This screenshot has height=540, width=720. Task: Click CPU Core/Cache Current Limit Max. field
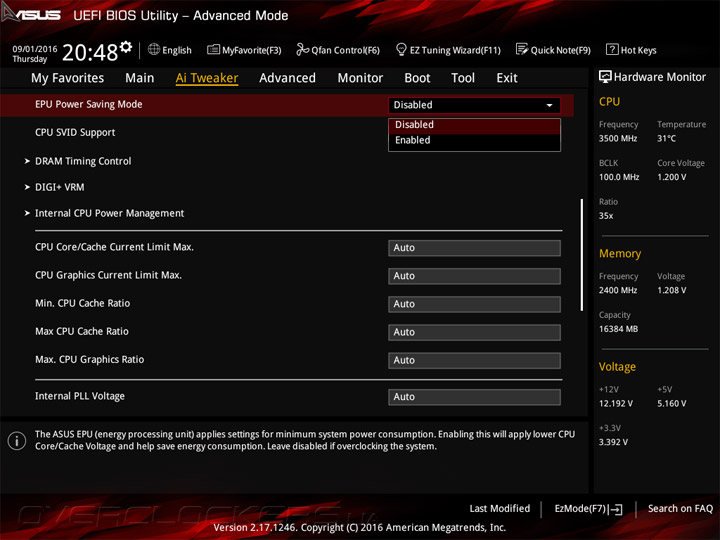[x=474, y=248]
